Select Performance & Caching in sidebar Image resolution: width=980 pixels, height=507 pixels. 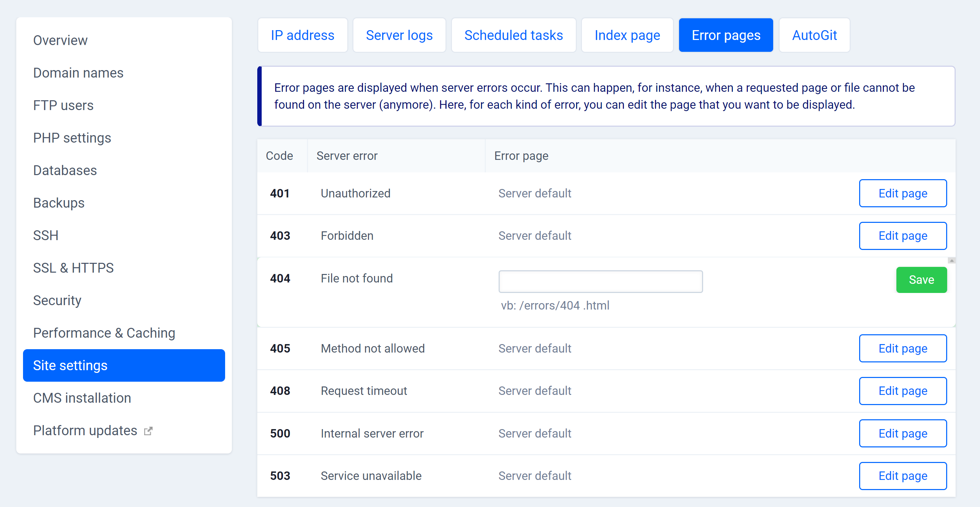click(104, 333)
